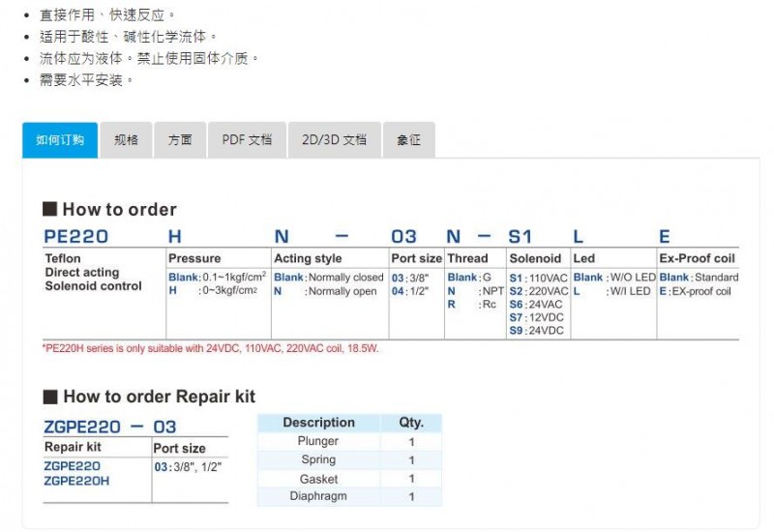
Task: Click the How to order heading
Action: click(x=119, y=209)
